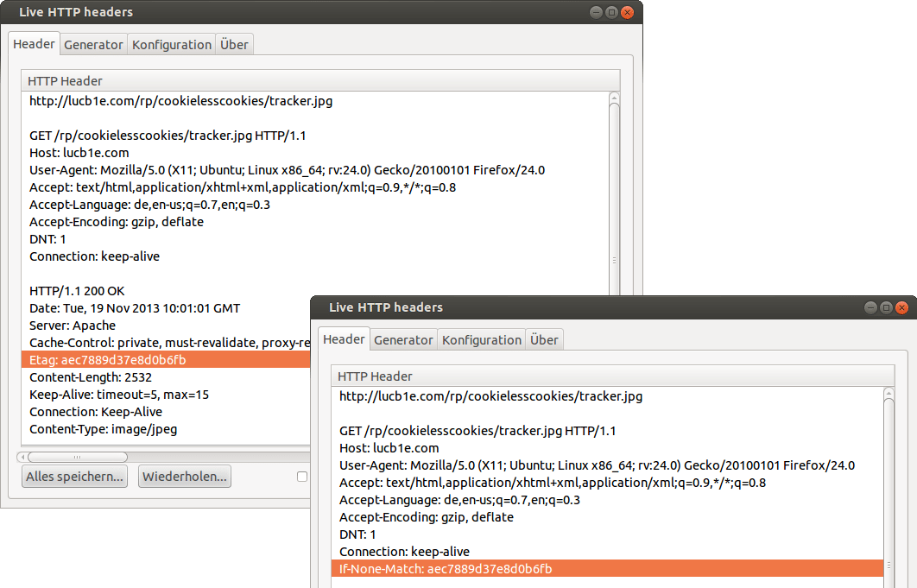Open Generator tab in front window
The image size is (917, 588).
point(403,340)
